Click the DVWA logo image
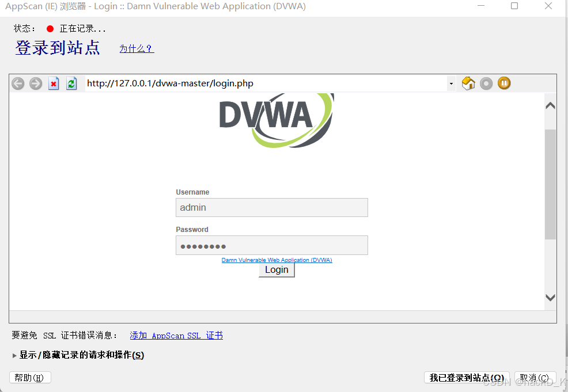Image resolution: width=568 pixels, height=392 pixels. point(277,120)
